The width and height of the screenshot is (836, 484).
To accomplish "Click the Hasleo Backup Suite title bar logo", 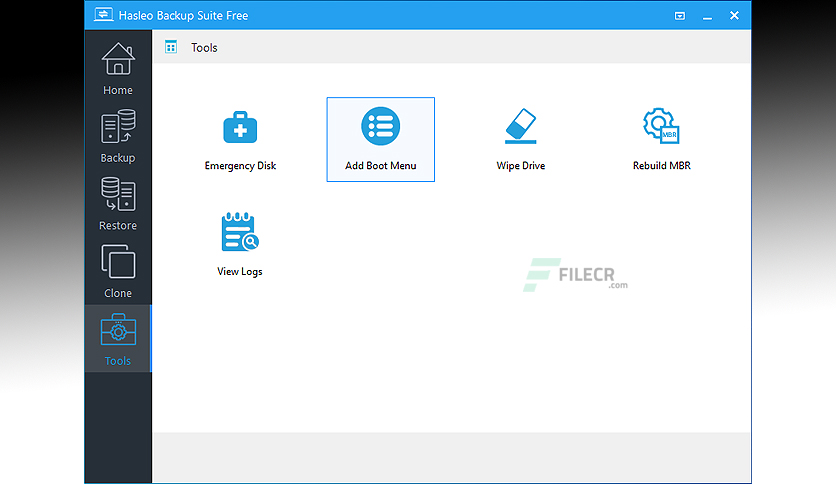I will point(103,15).
